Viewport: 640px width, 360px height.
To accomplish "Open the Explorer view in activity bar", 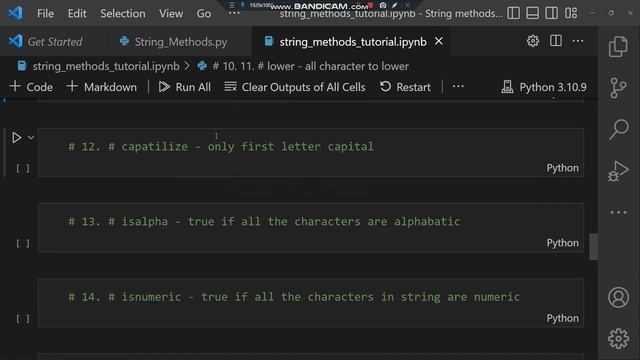I will (x=618, y=46).
